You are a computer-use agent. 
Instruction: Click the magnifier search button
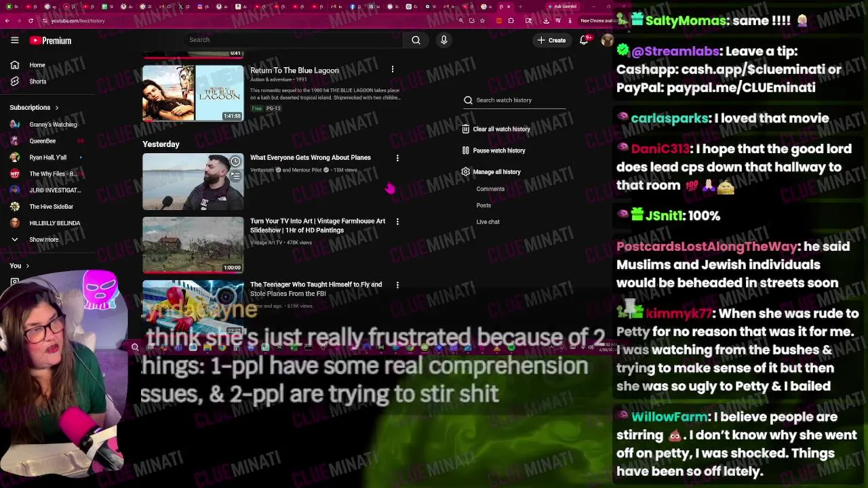pos(416,40)
